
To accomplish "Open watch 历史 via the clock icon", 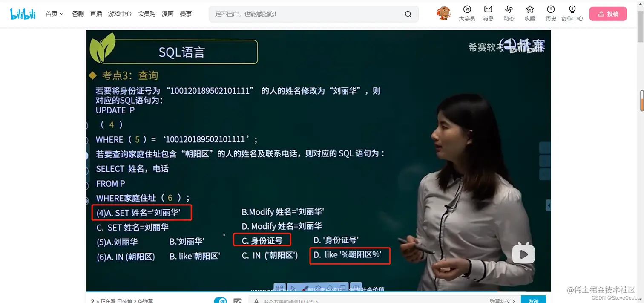I will (550, 13).
